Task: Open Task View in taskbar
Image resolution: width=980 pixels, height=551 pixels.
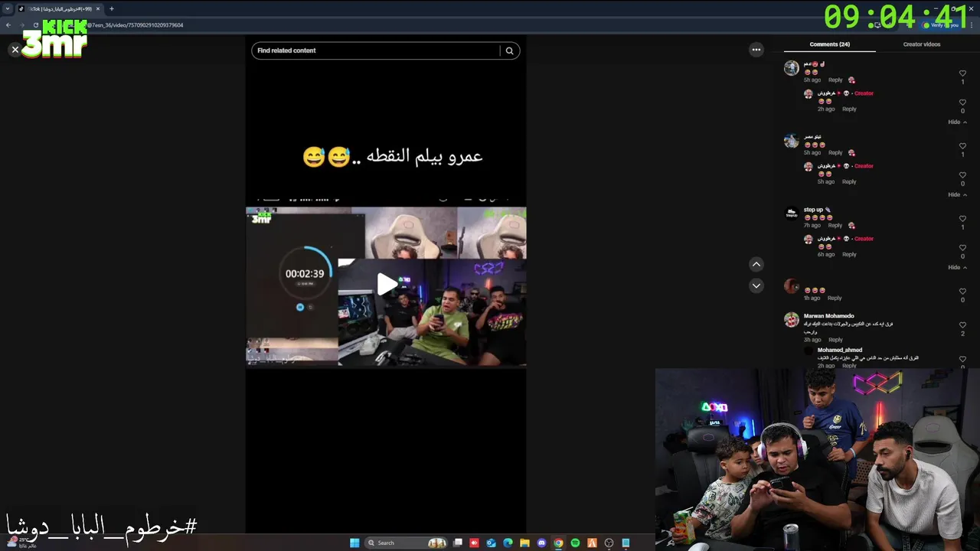Action: click(457, 543)
